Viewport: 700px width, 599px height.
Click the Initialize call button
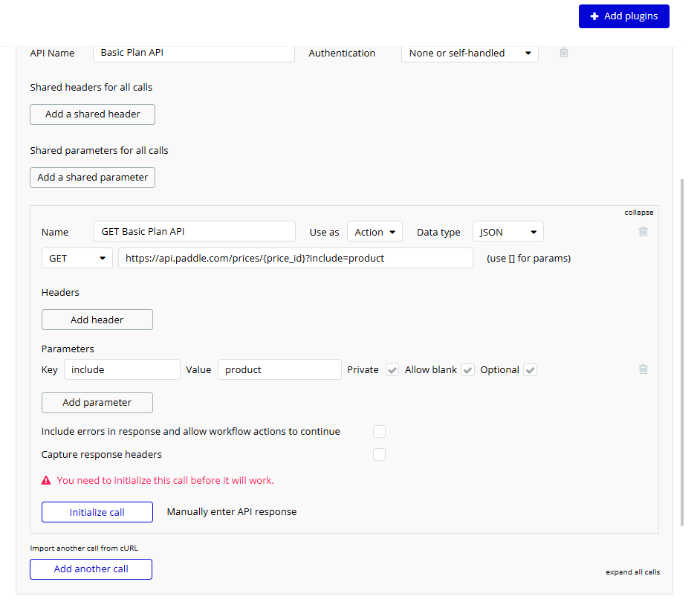[97, 511]
